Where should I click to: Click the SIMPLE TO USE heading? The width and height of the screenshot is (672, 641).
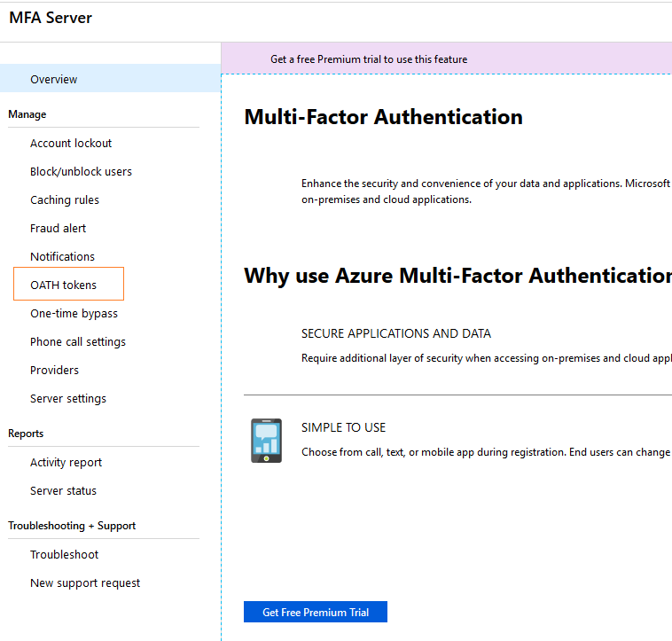(x=343, y=427)
